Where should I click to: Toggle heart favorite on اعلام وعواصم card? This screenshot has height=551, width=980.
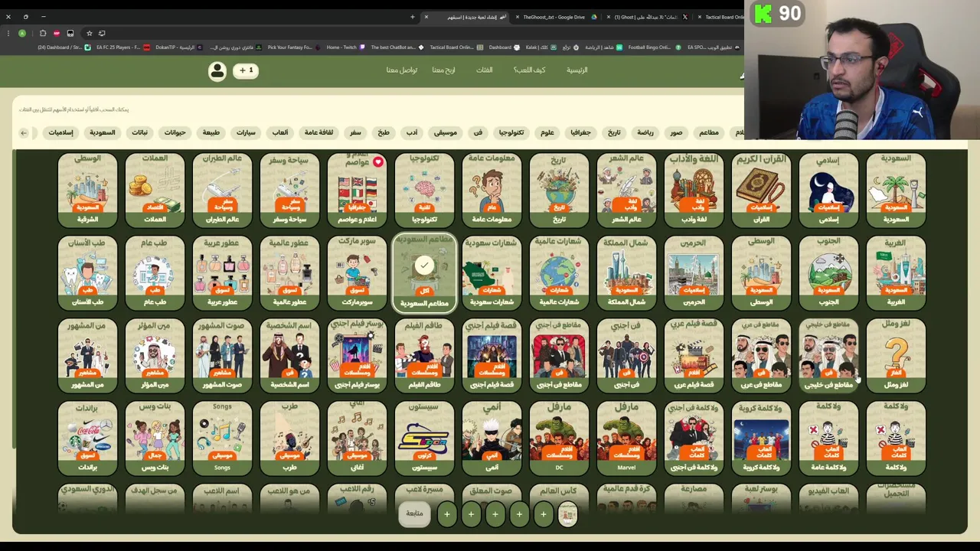[378, 162]
